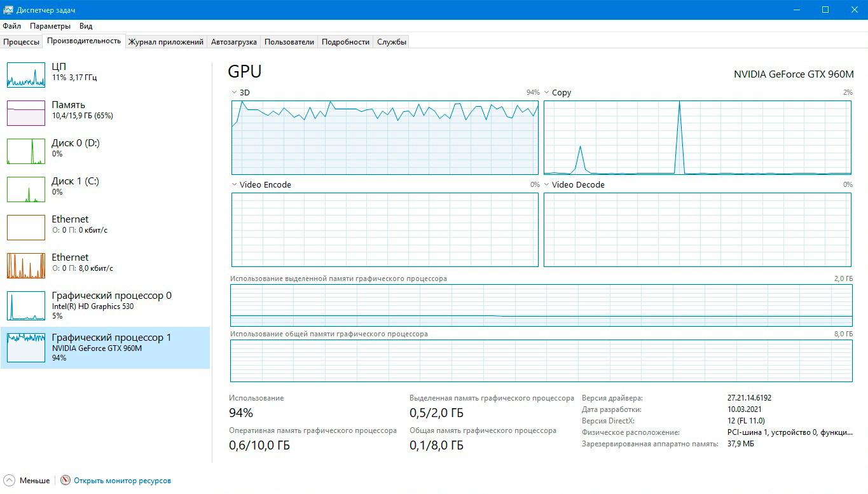Image resolution: width=868 pixels, height=494 pixels.
Task: Select the Графический процессор 1 thumbnail
Action: point(26,347)
